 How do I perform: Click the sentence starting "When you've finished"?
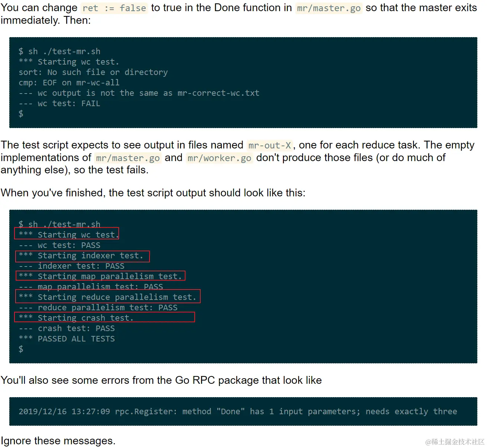[x=153, y=193]
